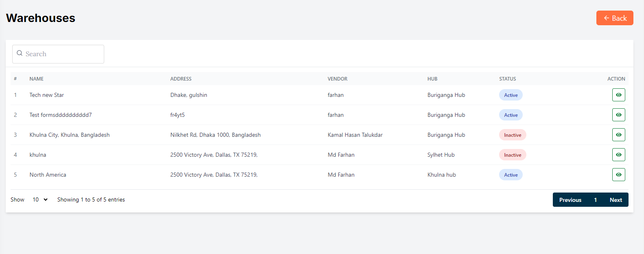This screenshot has width=644, height=254.
Task: Click eye icon for Test formsdddddddddd7 row
Action: pyautogui.click(x=618, y=115)
